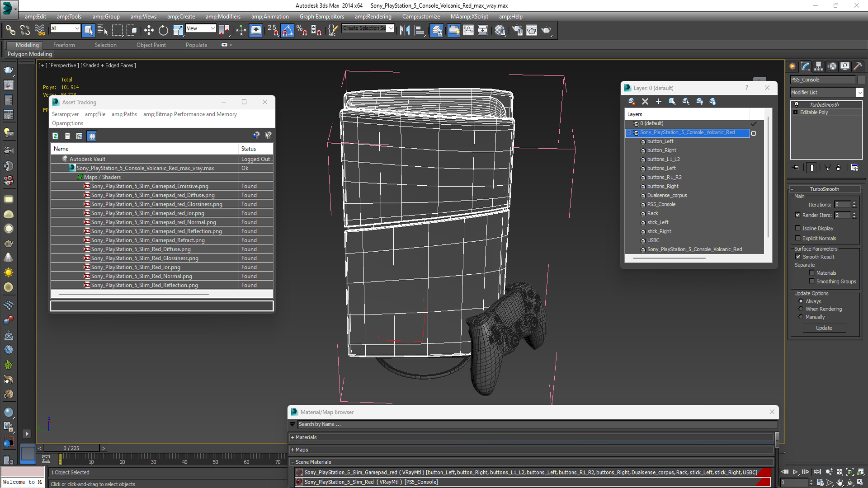
Task: Select the Always update radio button
Action: 801,301
